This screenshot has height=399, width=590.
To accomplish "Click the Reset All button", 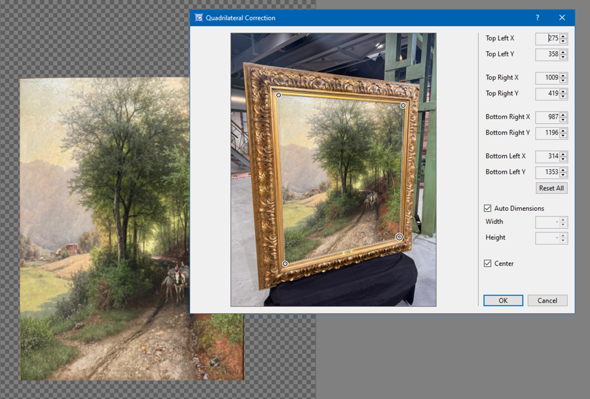I will [x=551, y=188].
